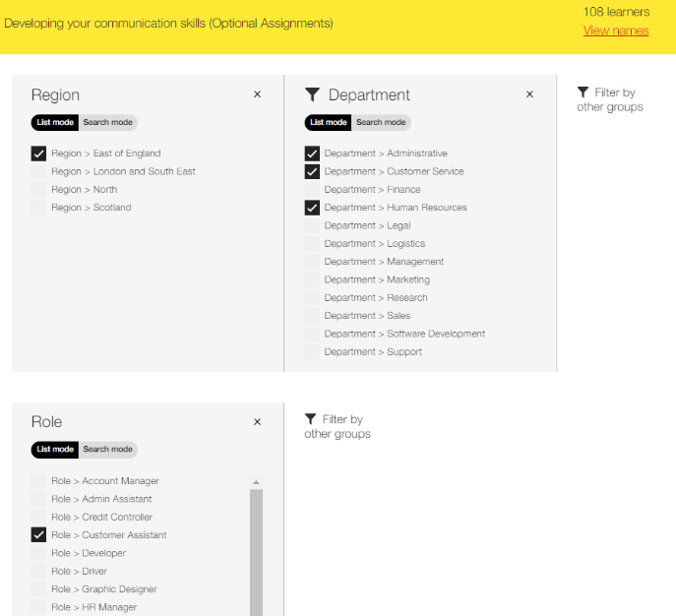Open the View names link

616,31
